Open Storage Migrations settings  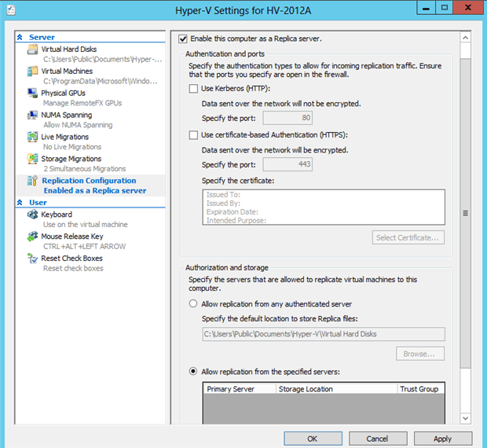coord(71,159)
